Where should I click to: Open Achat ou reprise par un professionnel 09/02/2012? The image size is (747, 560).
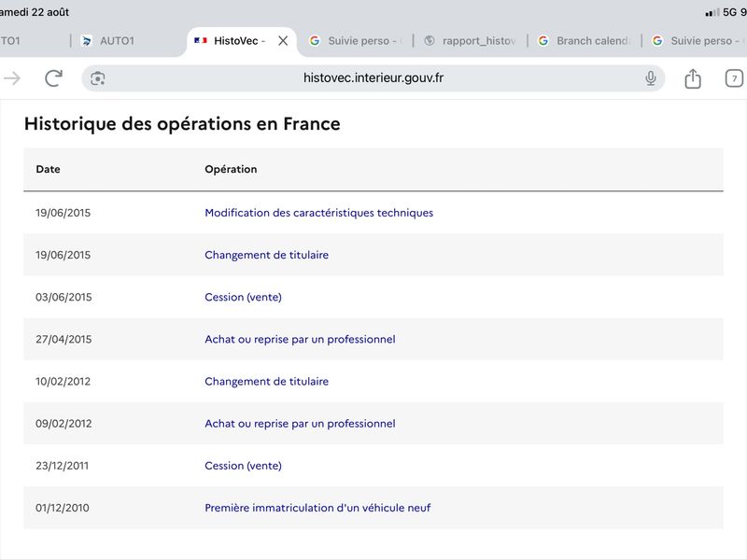pyautogui.click(x=300, y=424)
